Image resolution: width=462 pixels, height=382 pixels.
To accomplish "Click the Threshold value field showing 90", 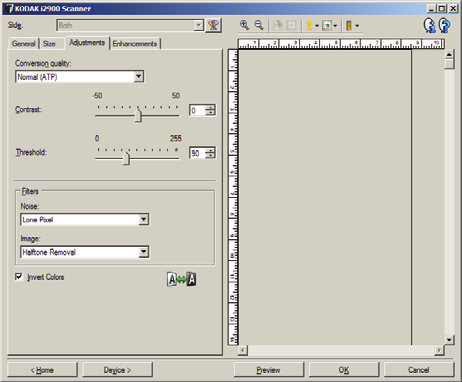I will (197, 153).
